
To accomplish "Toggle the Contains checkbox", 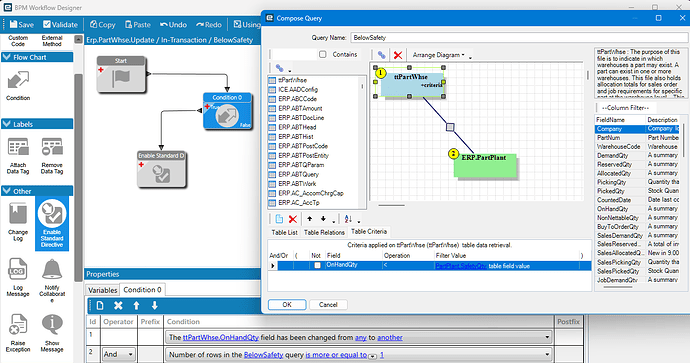I will coord(323,54).
